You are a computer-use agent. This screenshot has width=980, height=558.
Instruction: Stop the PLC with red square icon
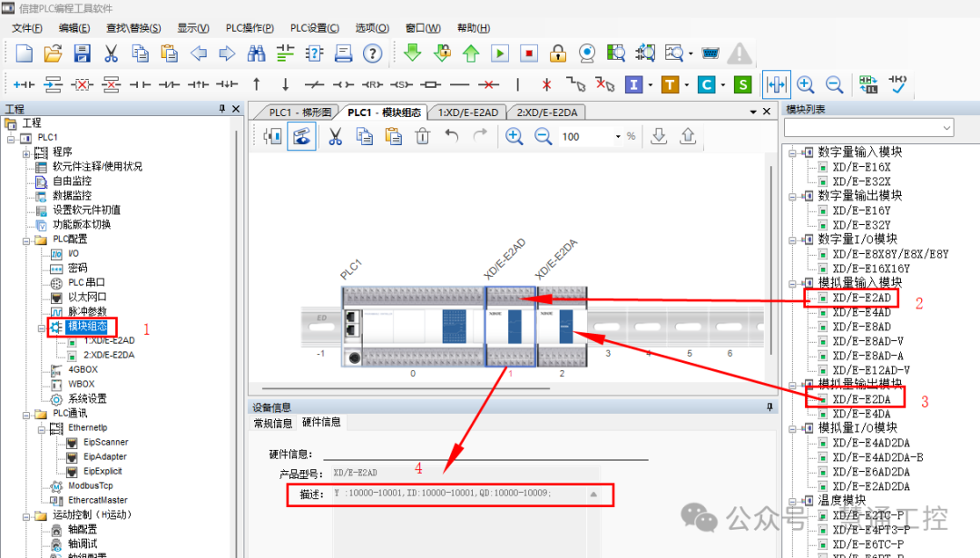pyautogui.click(x=529, y=54)
